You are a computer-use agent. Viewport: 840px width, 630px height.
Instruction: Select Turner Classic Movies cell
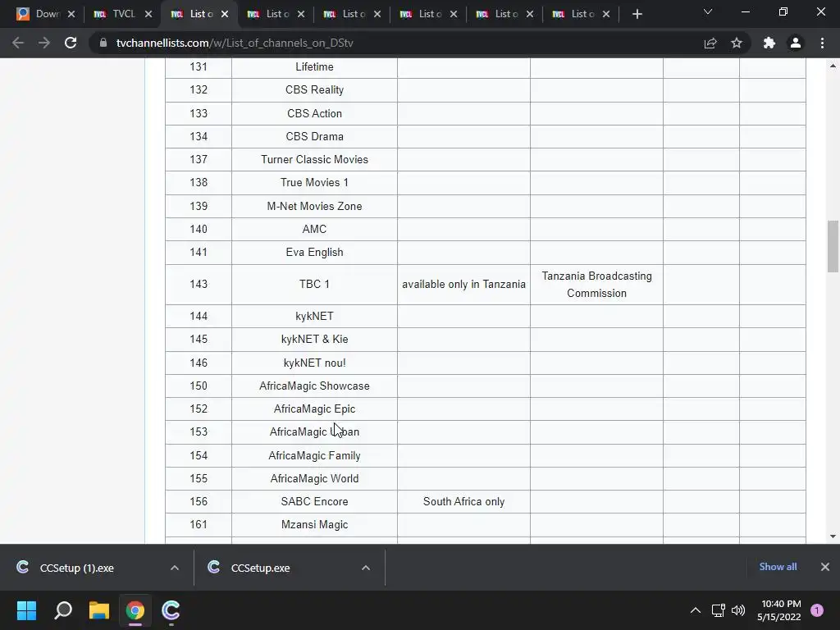pos(314,160)
